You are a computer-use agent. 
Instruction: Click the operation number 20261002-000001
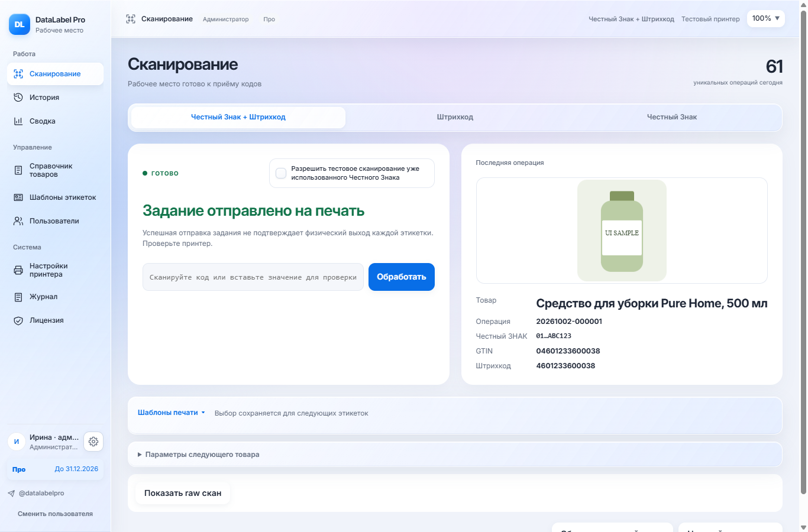(569, 322)
